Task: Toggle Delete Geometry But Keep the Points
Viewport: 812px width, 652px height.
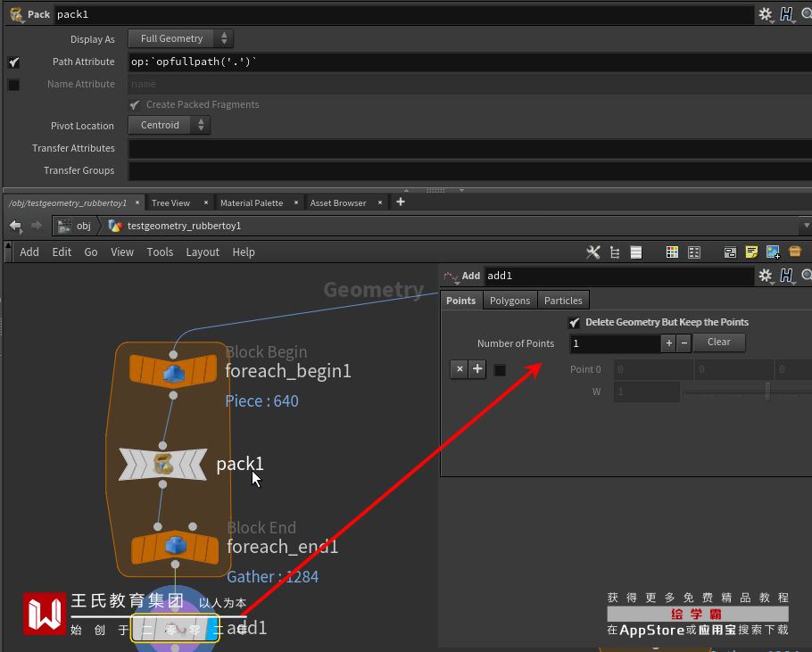Action: point(575,322)
